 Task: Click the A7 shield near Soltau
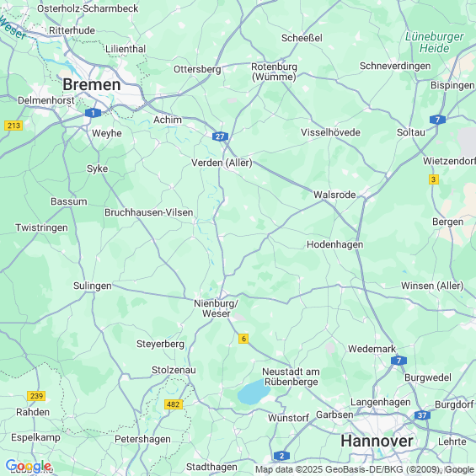coord(437,120)
